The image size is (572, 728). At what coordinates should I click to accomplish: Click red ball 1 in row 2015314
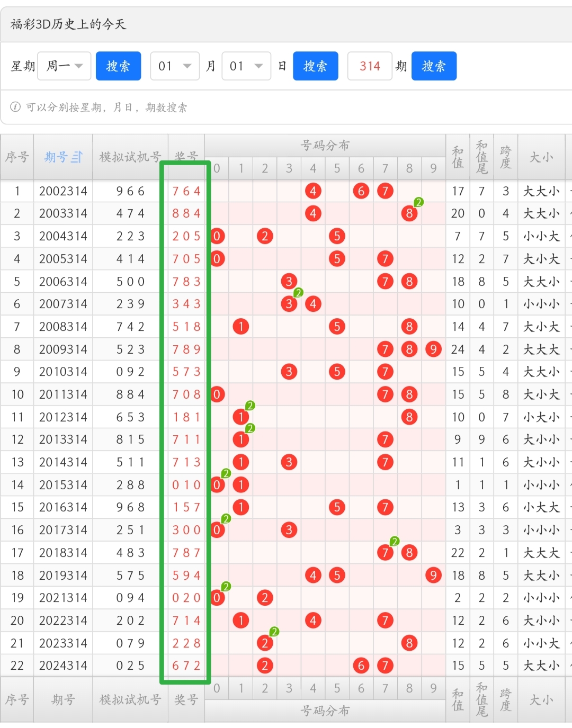(241, 485)
